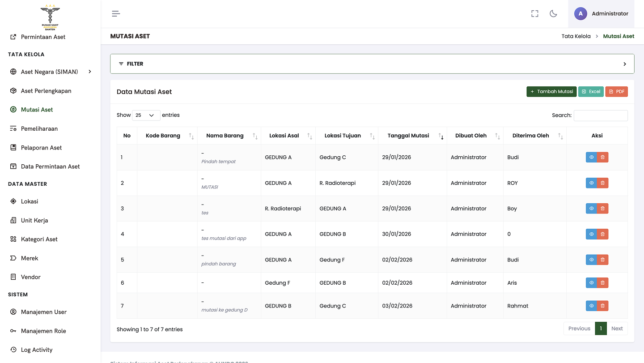The image size is (644, 363).
Task: Click Tata Kelola in the breadcrumb
Action: [x=576, y=36]
